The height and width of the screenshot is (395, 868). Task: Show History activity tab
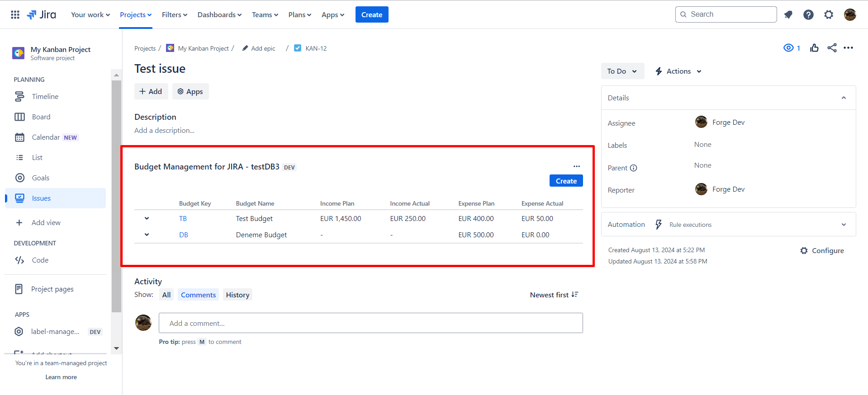click(x=237, y=295)
